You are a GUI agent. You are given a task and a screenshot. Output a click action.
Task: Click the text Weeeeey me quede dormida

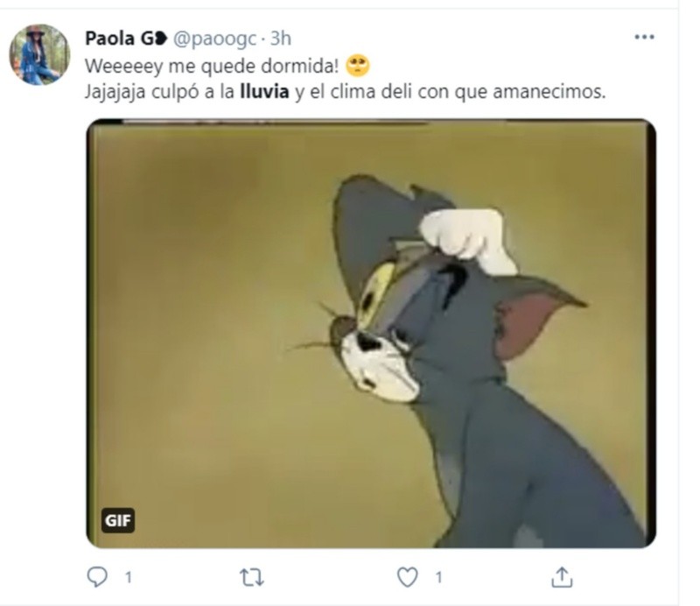pos(212,67)
